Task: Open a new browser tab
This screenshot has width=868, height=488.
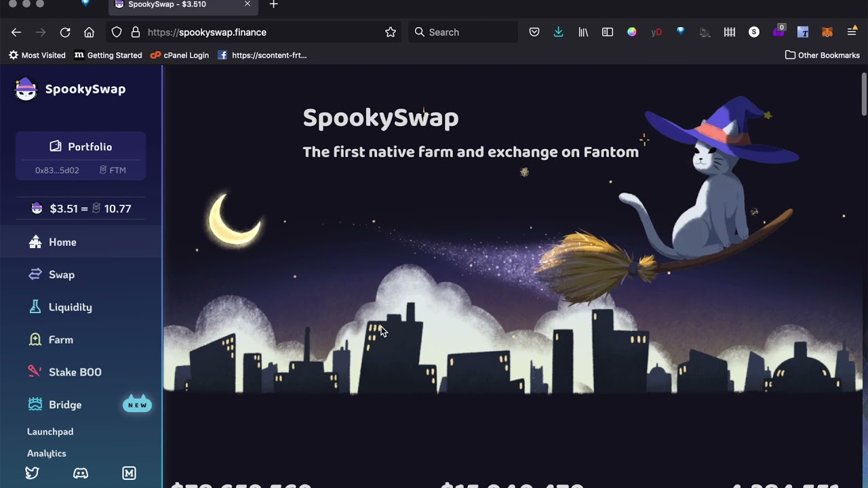Action: coord(273,4)
